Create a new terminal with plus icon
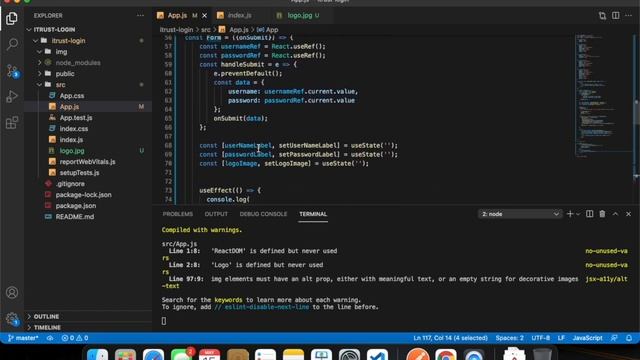 [570, 214]
